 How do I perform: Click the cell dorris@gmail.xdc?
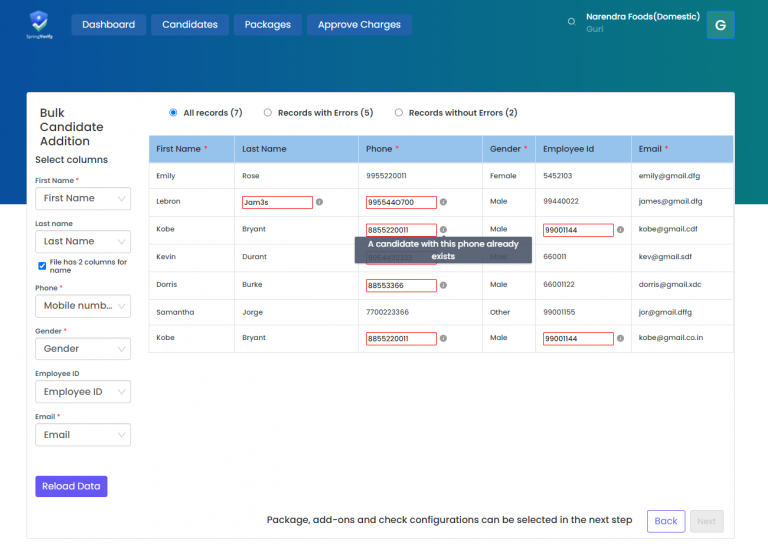(670, 285)
